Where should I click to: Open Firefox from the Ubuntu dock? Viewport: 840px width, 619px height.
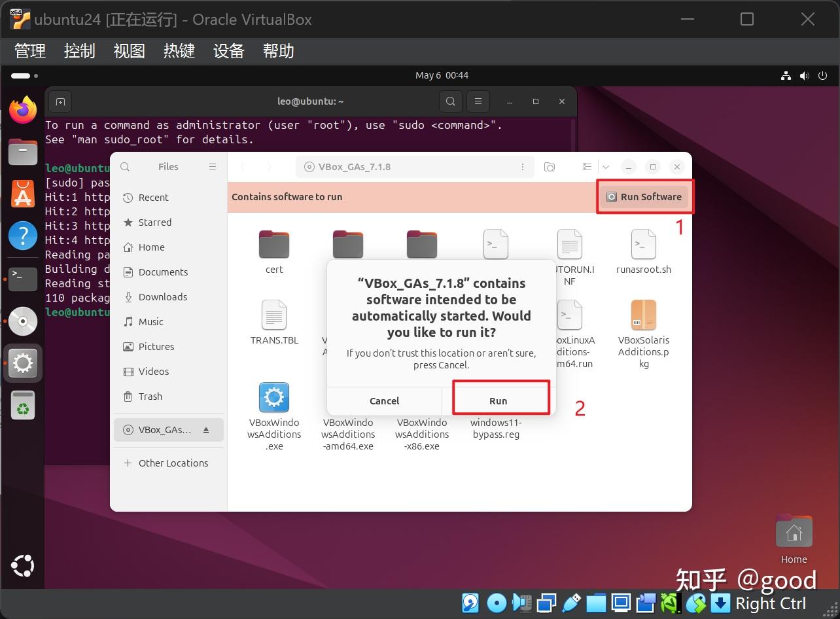(x=22, y=111)
